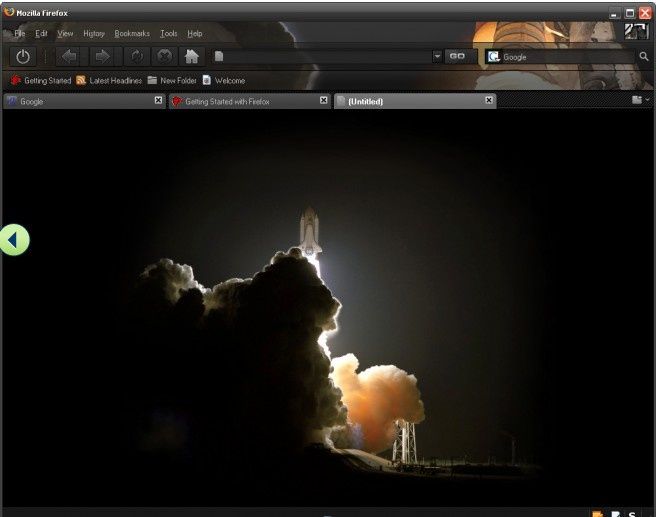656x517 pixels.
Task: Open the History menu
Action: click(94, 33)
